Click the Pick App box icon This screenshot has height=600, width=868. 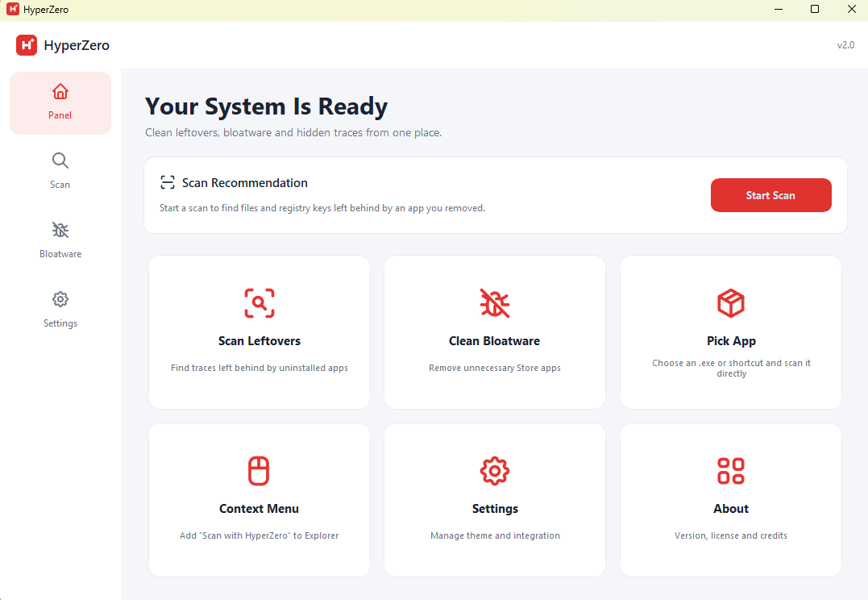pos(731,303)
